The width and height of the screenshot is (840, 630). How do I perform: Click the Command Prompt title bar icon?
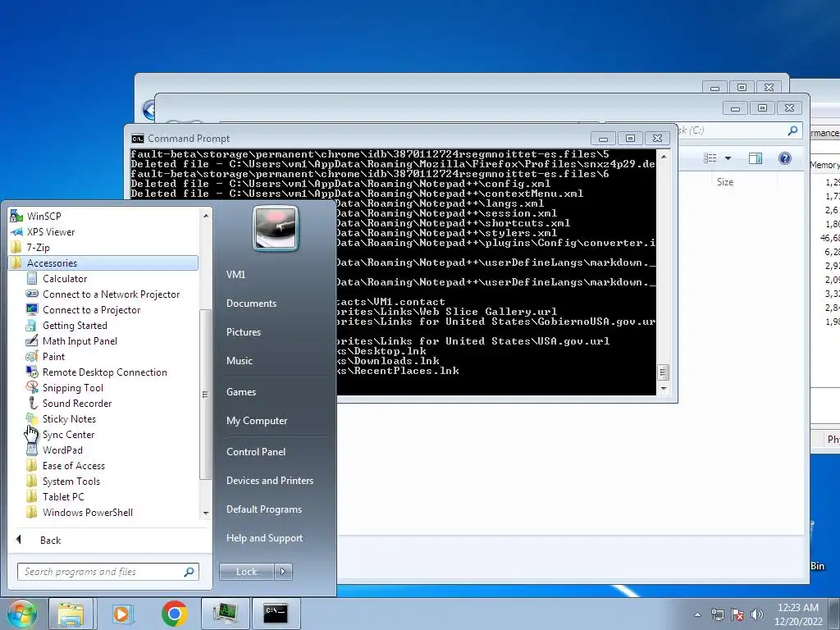click(x=137, y=138)
